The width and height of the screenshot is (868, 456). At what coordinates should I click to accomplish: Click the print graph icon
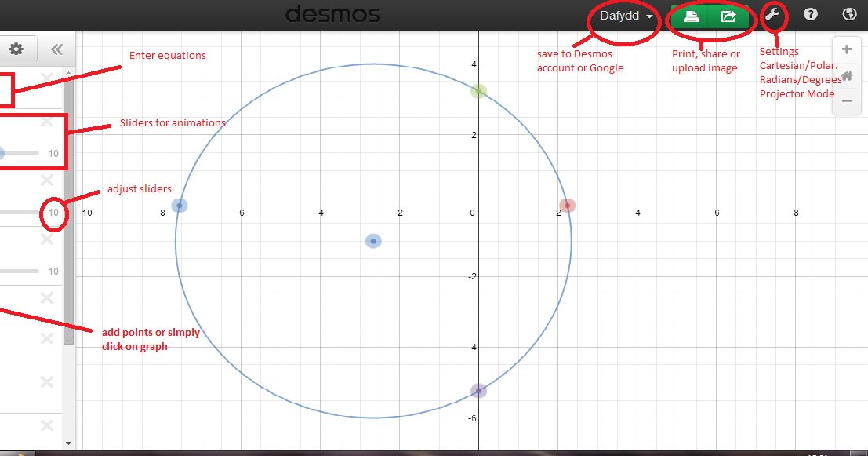click(x=691, y=16)
